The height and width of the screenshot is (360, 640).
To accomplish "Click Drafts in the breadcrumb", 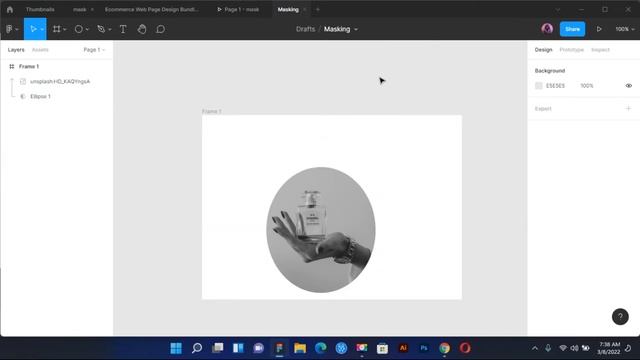I will (305, 29).
